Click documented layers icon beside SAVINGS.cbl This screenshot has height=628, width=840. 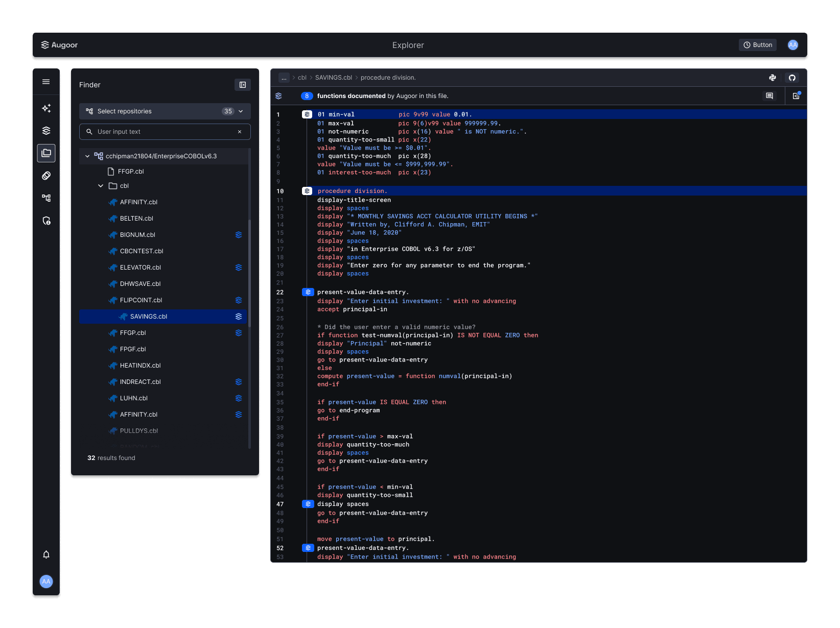point(239,317)
